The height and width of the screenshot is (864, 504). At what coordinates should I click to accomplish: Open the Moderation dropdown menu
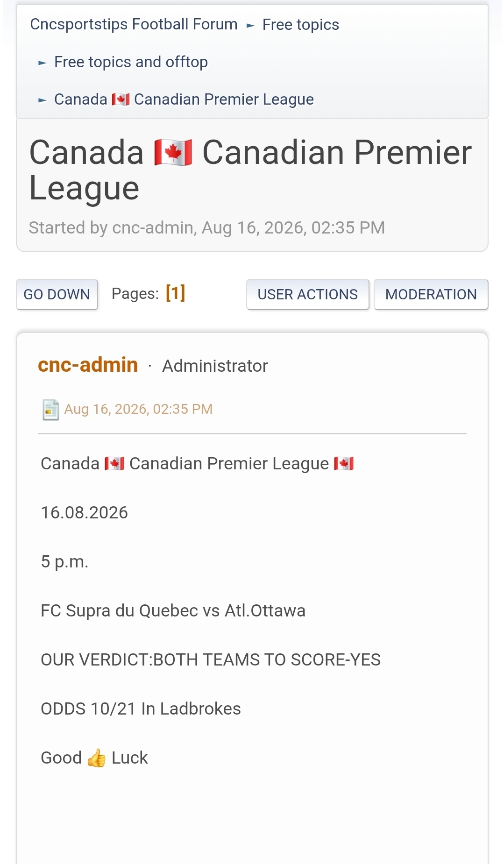coord(431,294)
